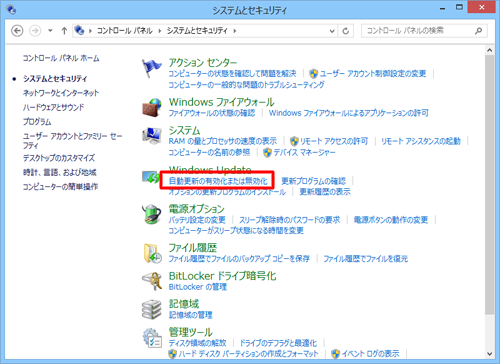Select プログラム in the sidebar
The width and height of the screenshot is (500, 364).
click(x=37, y=121)
